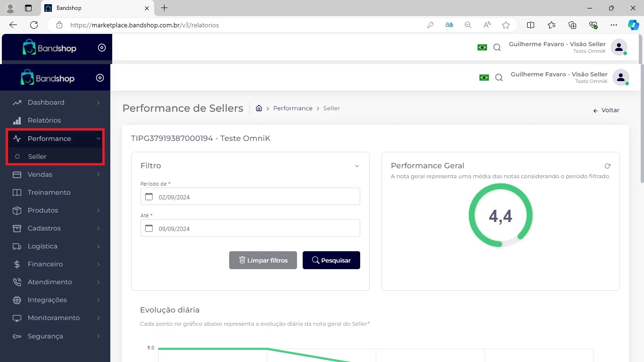Open Relatórios in the sidebar
The width and height of the screenshot is (644, 362).
pyautogui.click(x=44, y=120)
